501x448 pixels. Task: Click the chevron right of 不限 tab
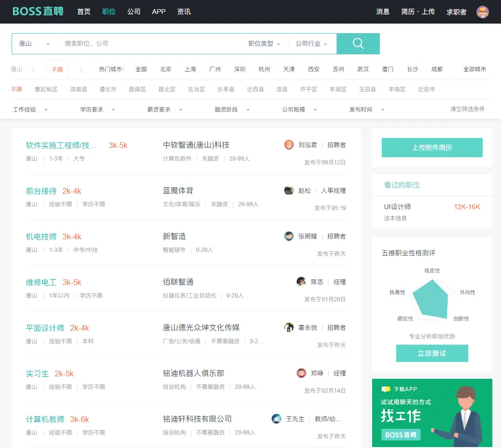coord(81,70)
